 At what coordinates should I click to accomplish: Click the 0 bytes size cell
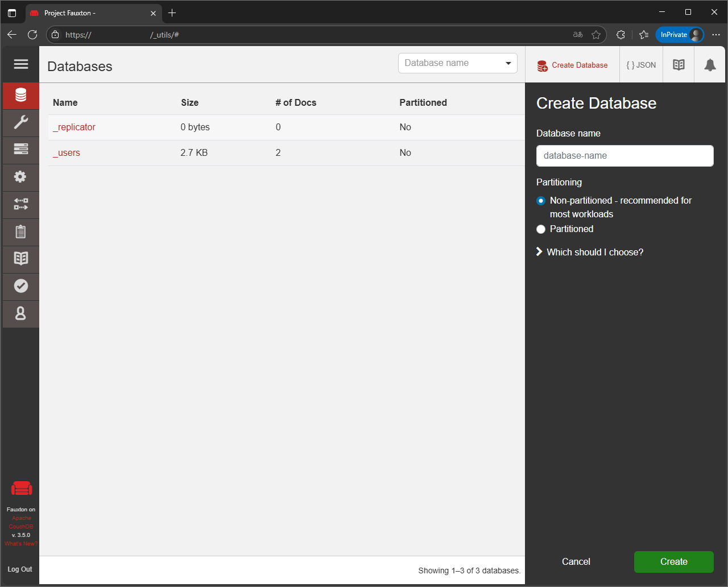point(195,127)
